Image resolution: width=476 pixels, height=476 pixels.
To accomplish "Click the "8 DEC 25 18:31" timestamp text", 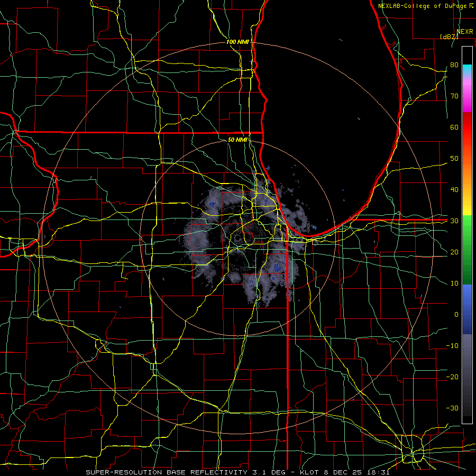I will [x=356, y=472].
